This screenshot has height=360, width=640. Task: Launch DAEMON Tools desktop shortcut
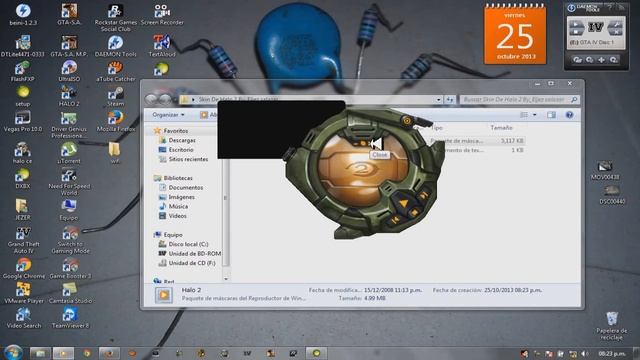[116, 46]
